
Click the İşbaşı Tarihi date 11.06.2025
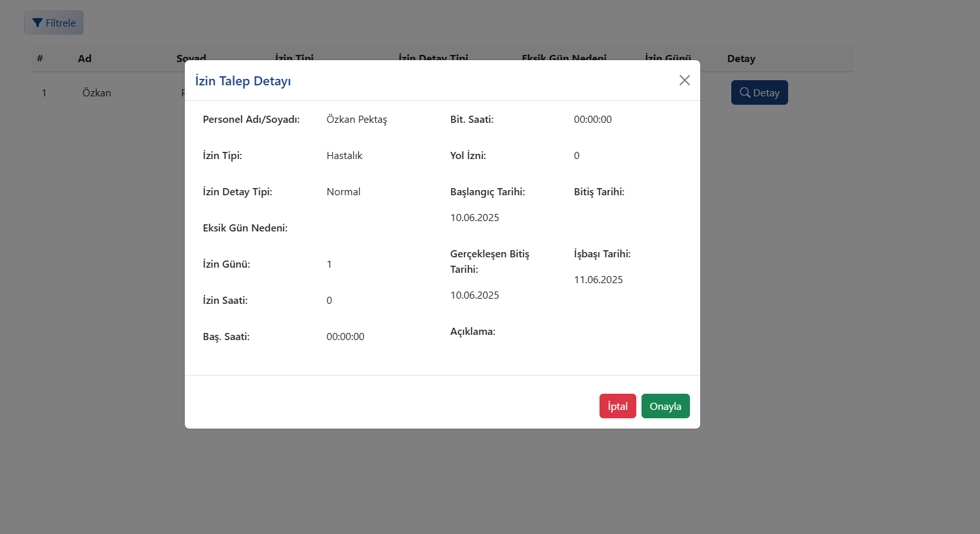(598, 280)
